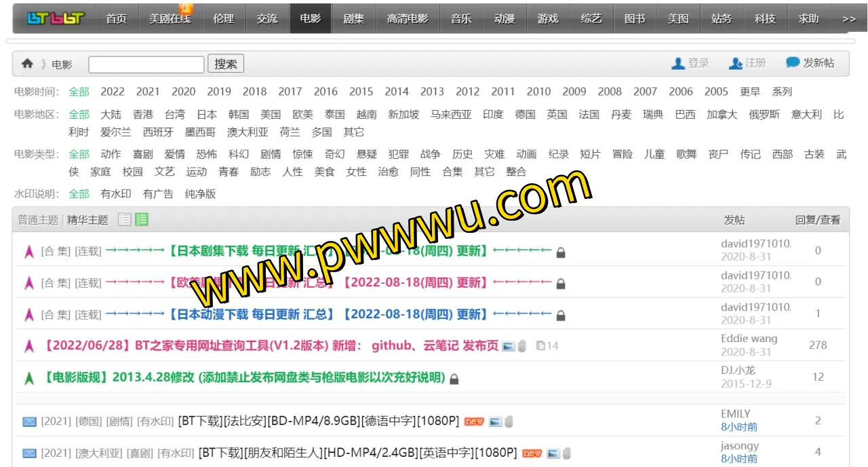Viewport: 868px width, 467px height.
Task: Go to home via the house icon
Action: click(x=27, y=64)
